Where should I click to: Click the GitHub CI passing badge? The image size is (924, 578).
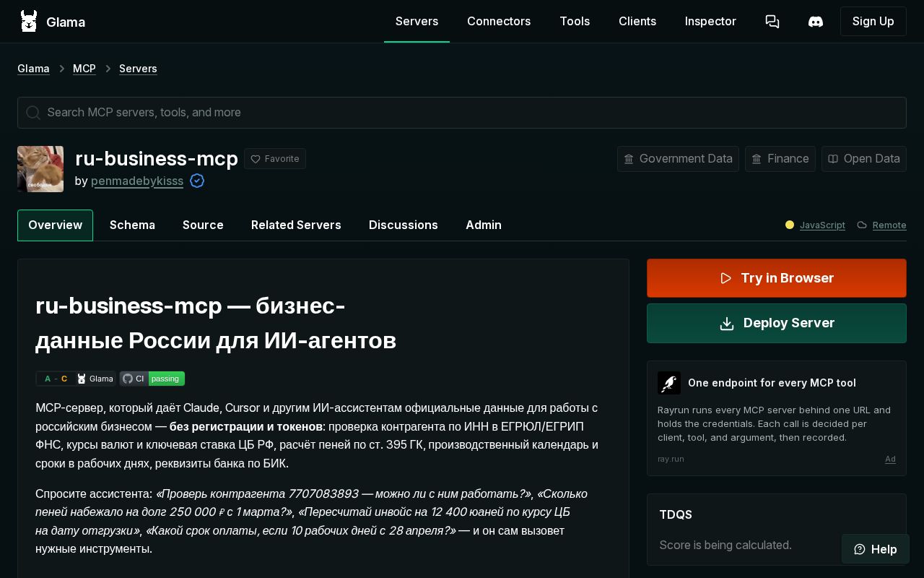coord(152,379)
